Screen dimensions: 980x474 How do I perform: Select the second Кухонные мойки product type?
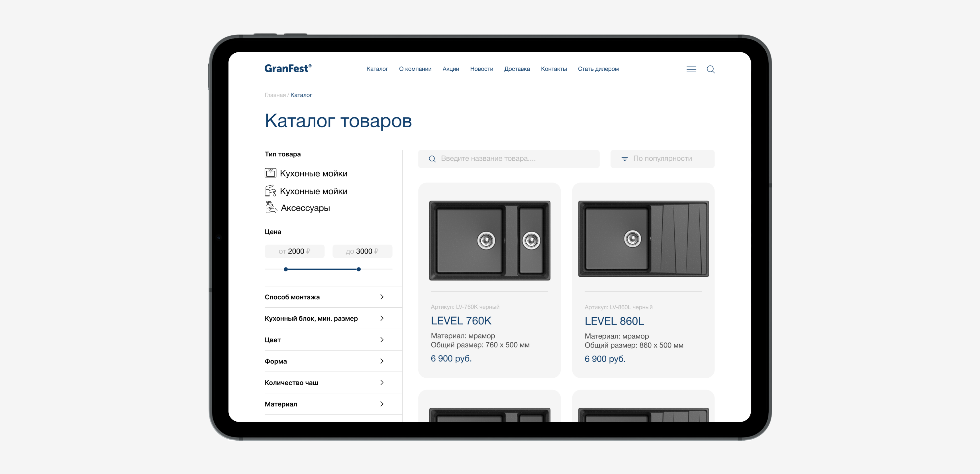[314, 191]
